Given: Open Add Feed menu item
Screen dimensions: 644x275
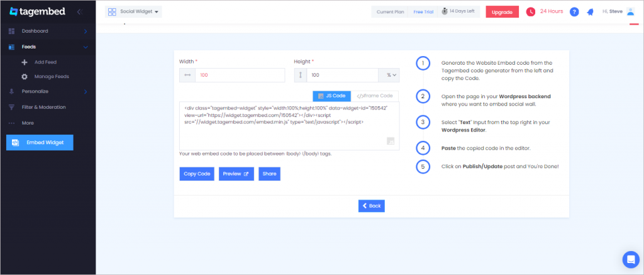Looking at the screenshot, I should (45, 62).
